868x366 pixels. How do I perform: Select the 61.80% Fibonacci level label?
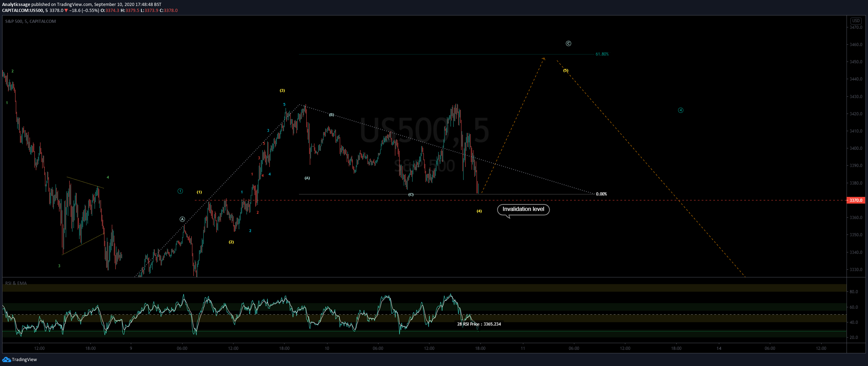coord(602,54)
